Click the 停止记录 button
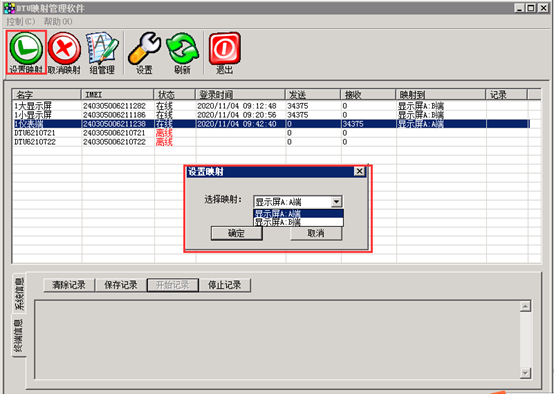 coord(225,285)
